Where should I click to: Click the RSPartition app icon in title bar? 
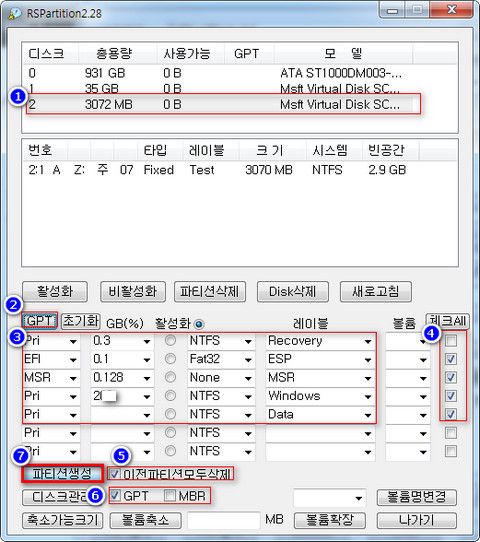click(16, 13)
